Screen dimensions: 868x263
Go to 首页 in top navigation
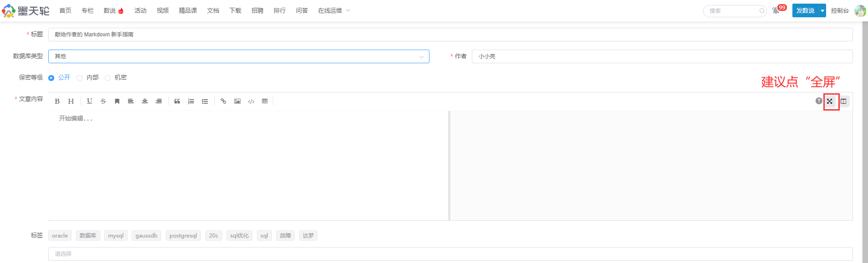click(x=65, y=10)
